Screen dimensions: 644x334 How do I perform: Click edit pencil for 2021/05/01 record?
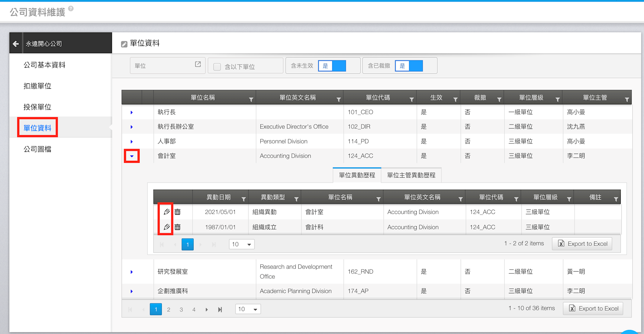(x=167, y=212)
